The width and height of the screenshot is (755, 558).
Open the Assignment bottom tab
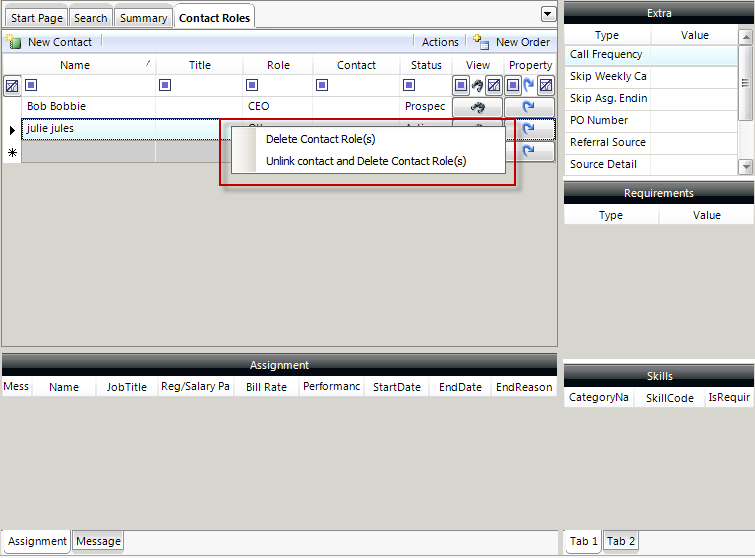point(37,541)
